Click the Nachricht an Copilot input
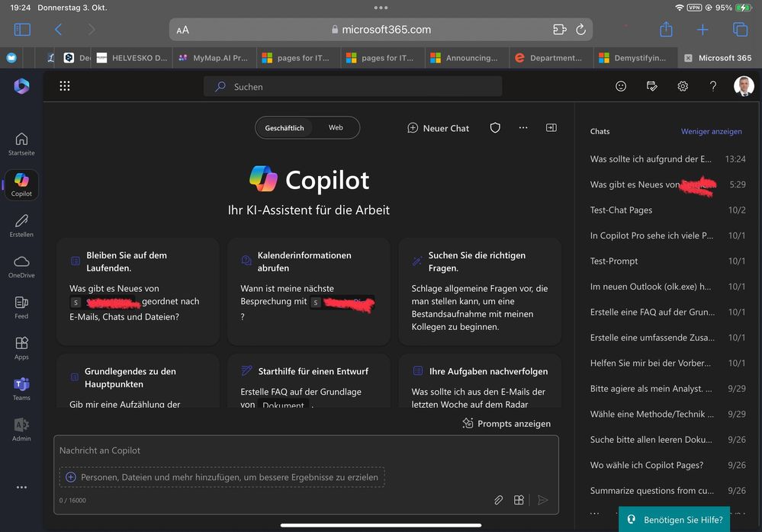The width and height of the screenshot is (762, 532). pos(306,450)
